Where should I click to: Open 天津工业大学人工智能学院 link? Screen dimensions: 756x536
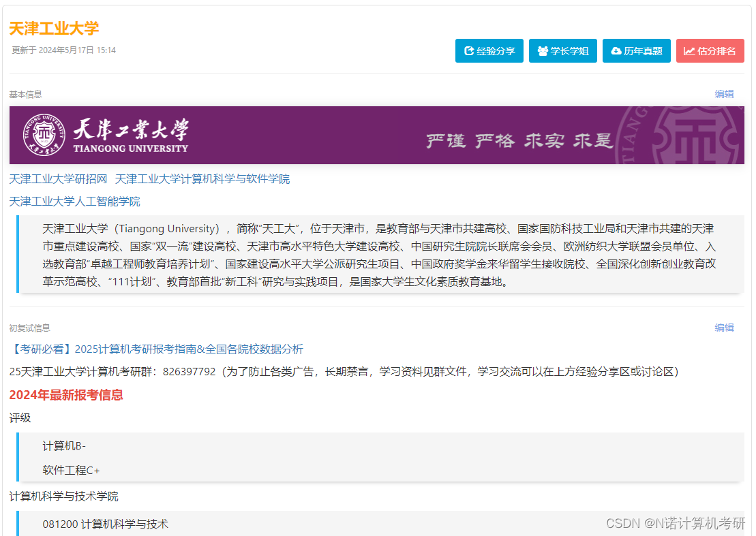click(x=74, y=202)
